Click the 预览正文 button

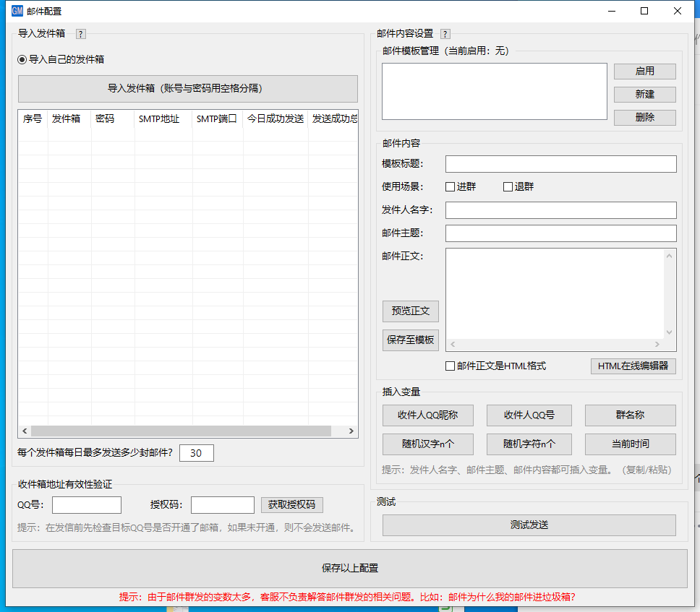point(410,311)
